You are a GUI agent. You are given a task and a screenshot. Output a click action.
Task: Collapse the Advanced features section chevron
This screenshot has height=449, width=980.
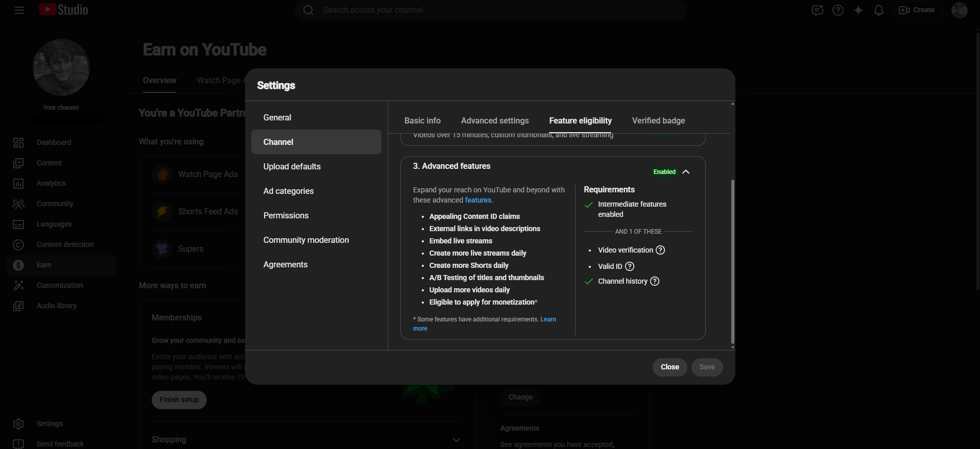(x=686, y=172)
